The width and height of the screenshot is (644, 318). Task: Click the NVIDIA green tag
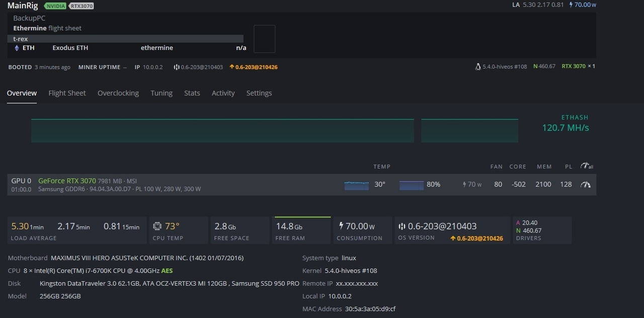pos(54,6)
